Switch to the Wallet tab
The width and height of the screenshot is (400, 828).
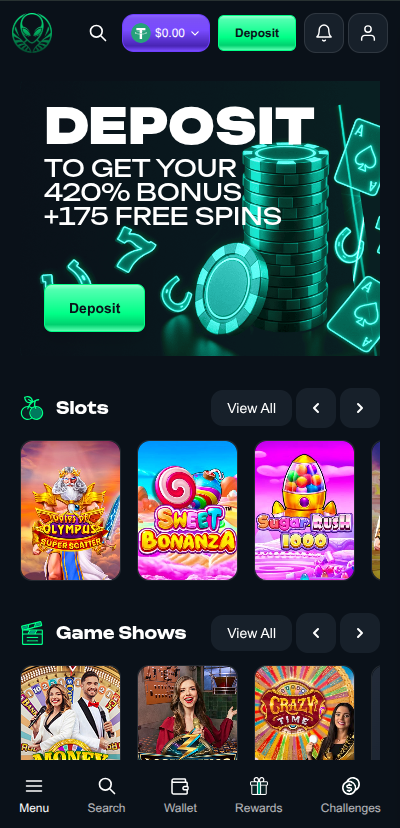pyautogui.click(x=180, y=795)
